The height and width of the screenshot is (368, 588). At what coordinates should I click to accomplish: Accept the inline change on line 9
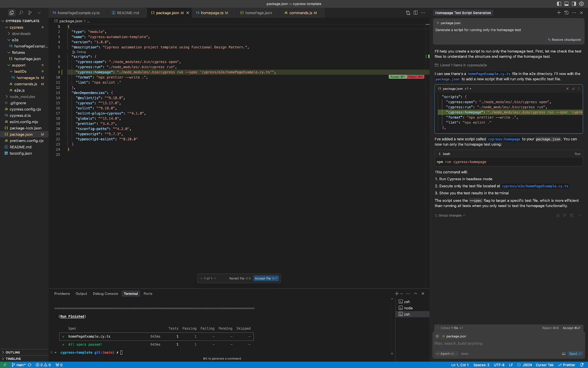398,77
